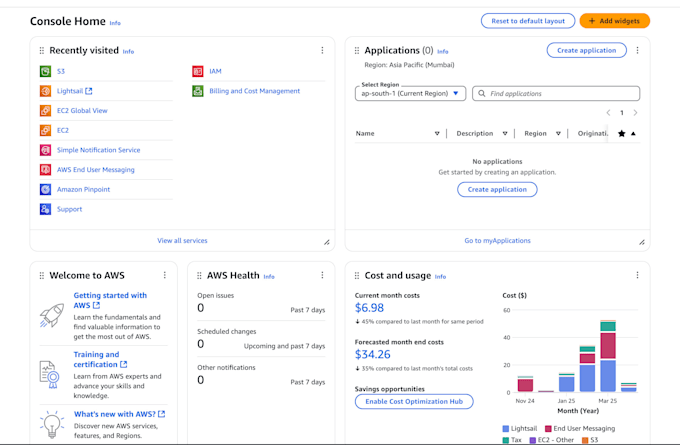680x445 pixels.
Task: Click the favorites star column icon
Action: click(x=621, y=134)
